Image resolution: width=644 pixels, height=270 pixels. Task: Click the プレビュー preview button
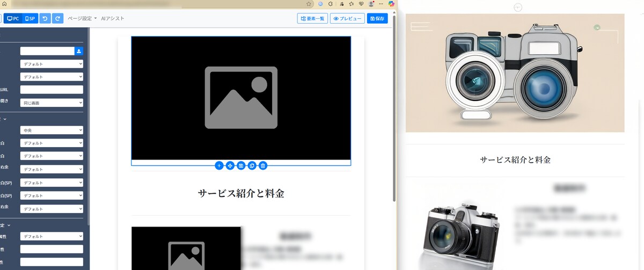[347, 18]
